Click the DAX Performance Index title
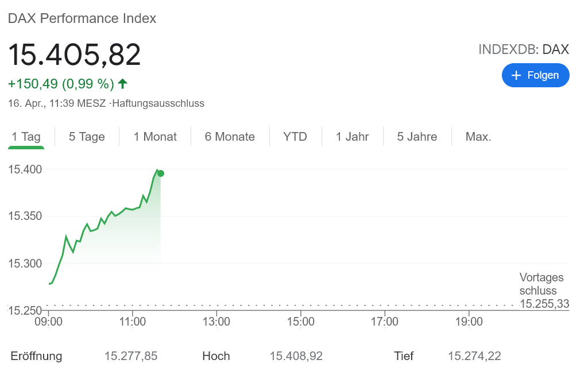588x379 pixels. coord(82,18)
